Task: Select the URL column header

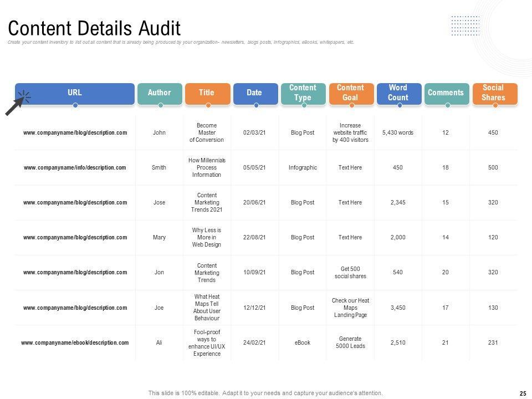Action: (75, 94)
